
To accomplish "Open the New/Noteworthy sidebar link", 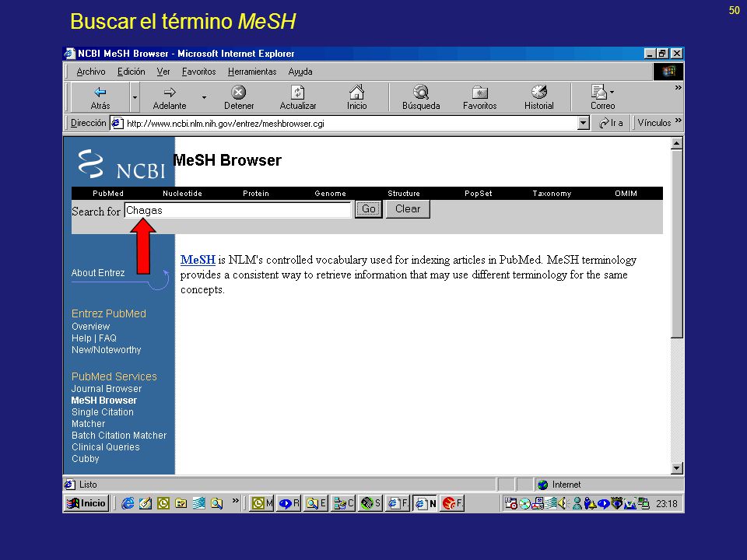I will (x=107, y=350).
